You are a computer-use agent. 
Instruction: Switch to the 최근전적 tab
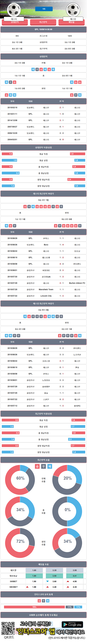coord(43,22)
